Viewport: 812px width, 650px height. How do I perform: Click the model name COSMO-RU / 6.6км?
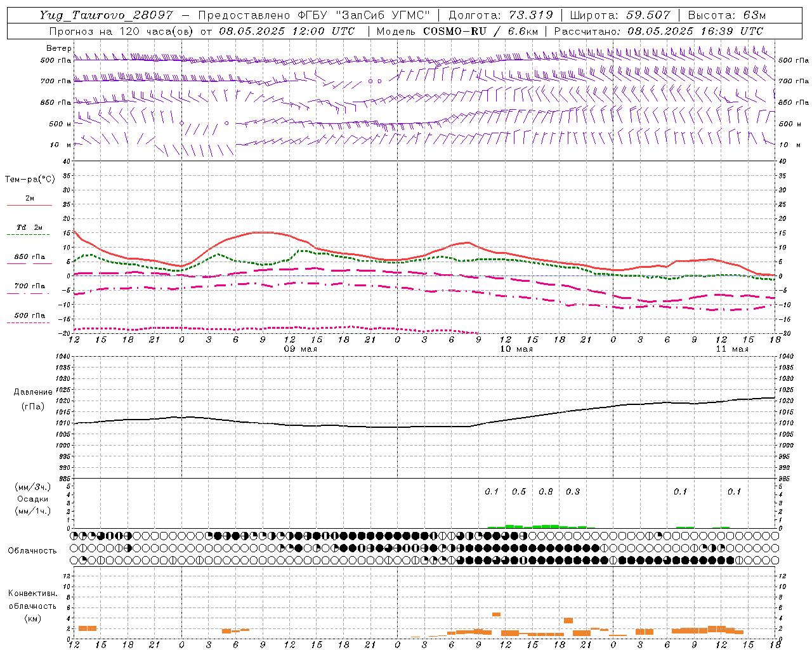pos(481,31)
